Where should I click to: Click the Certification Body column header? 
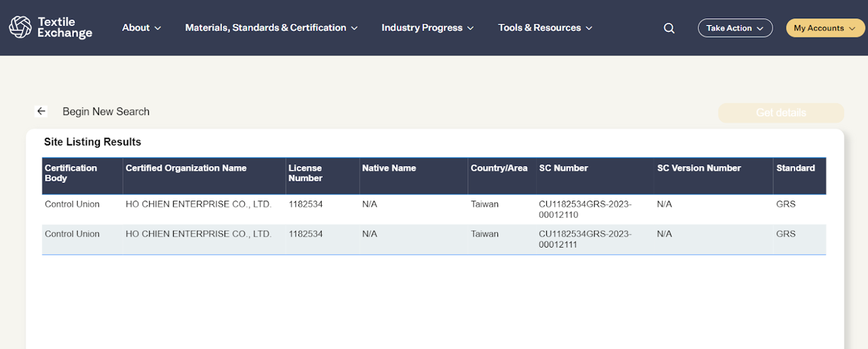[x=70, y=173]
